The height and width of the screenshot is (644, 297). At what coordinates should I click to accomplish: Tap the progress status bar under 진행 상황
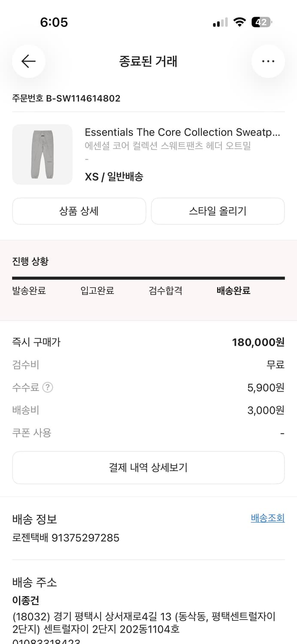[x=148, y=279]
